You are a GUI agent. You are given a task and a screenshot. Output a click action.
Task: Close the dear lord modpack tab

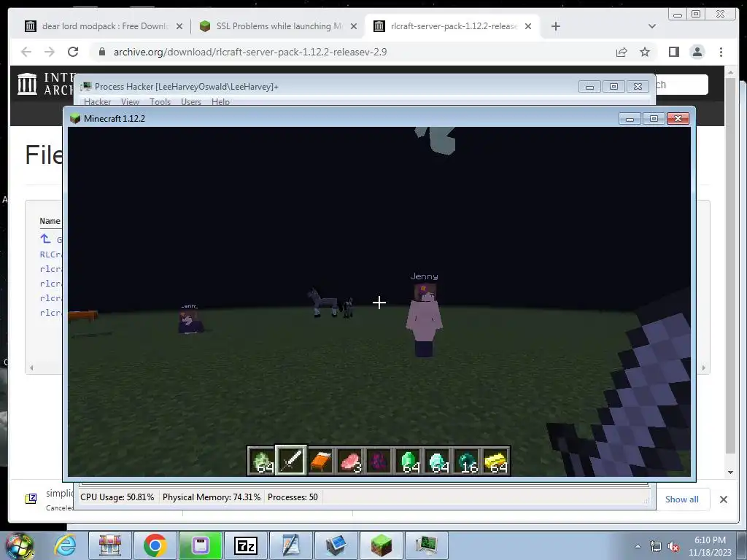tap(179, 26)
